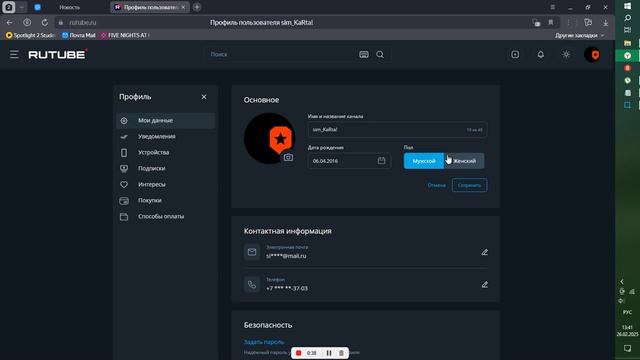Viewport: 640px width, 360px height.
Task: Open the Windows Start button
Action: click(x=627, y=6)
